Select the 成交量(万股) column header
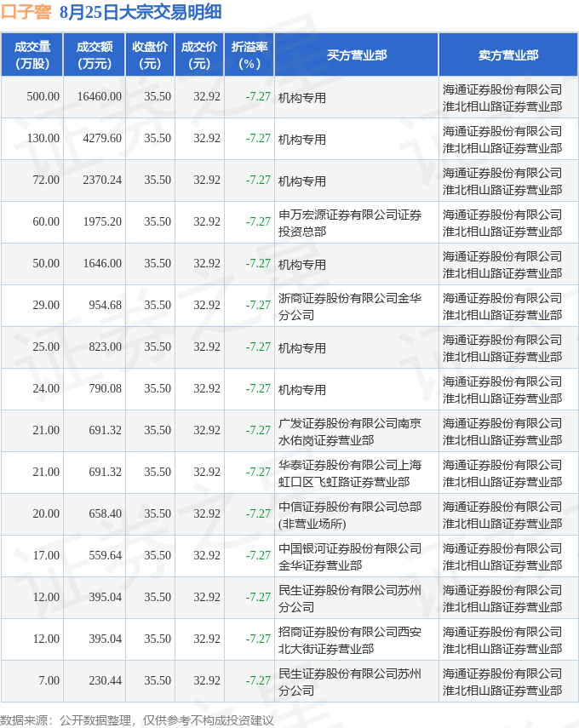The height and width of the screenshot is (728, 579). pos(32,54)
